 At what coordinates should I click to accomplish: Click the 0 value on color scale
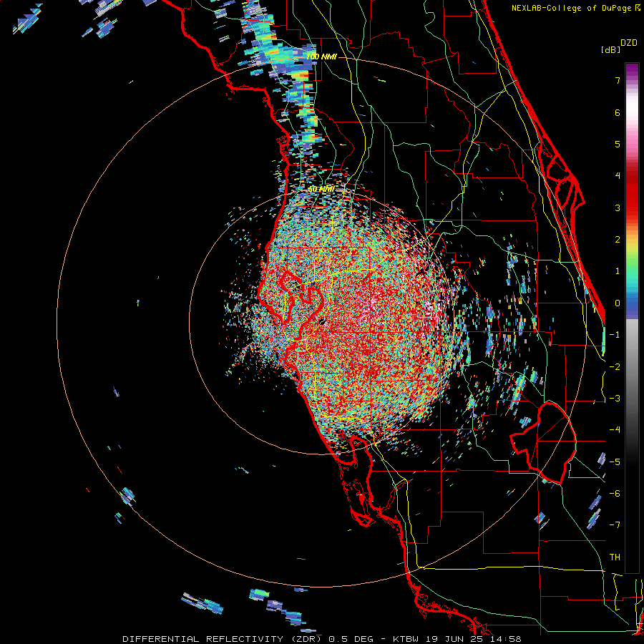click(618, 303)
